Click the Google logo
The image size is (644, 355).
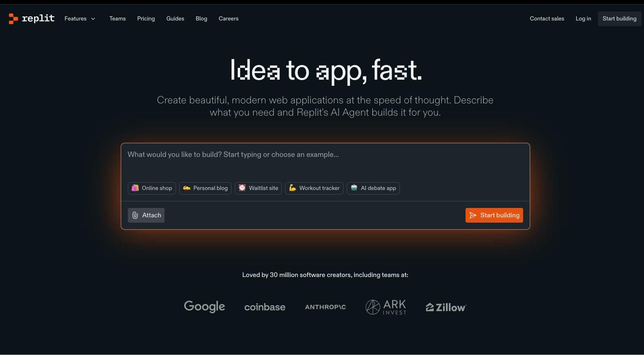pyautogui.click(x=205, y=307)
